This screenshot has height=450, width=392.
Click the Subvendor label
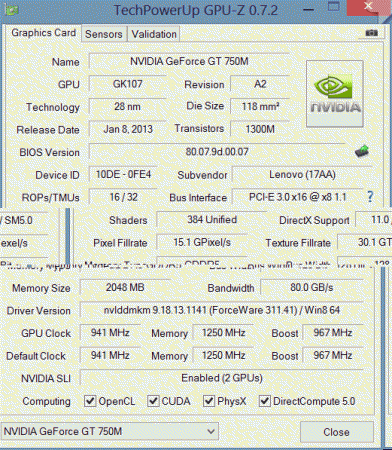(x=202, y=175)
